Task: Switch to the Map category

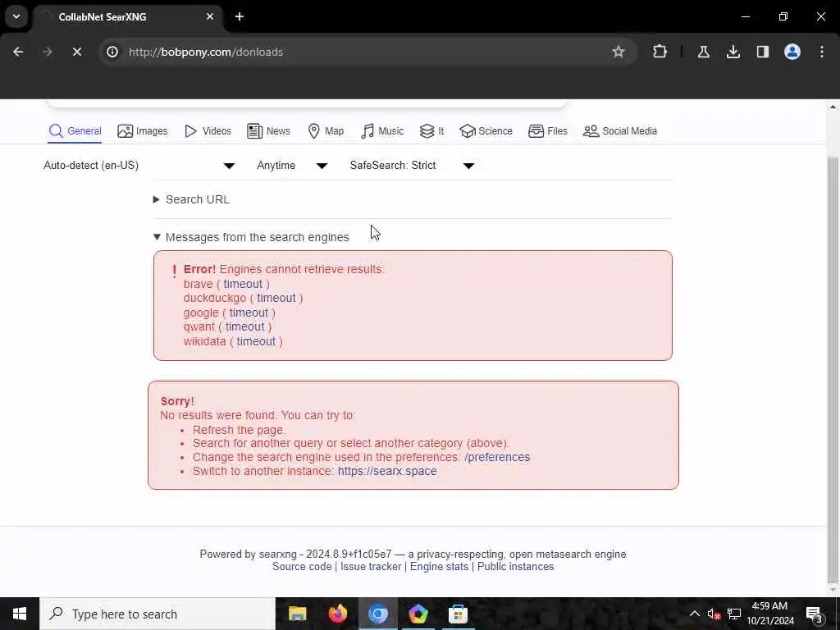Action: tap(326, 131)
